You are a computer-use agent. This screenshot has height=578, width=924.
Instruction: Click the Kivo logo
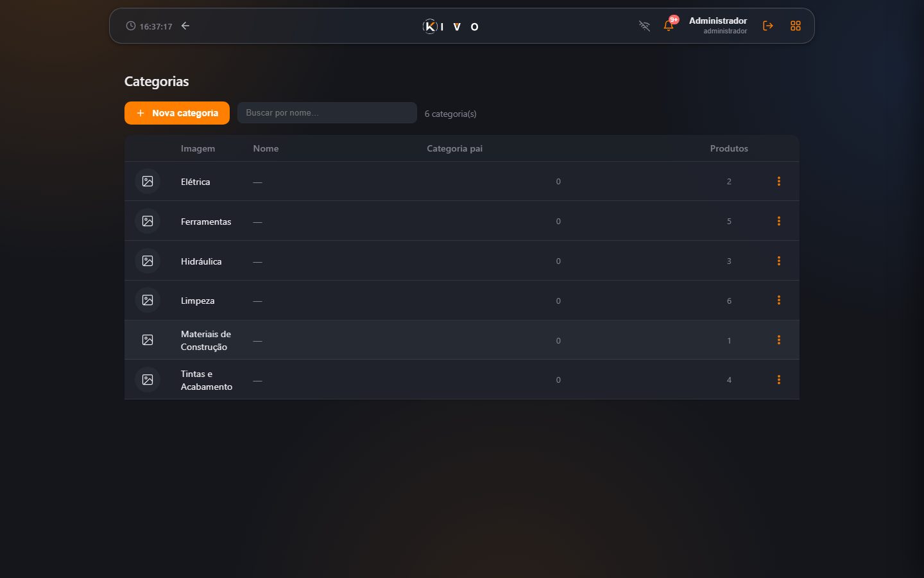point(451,26)
